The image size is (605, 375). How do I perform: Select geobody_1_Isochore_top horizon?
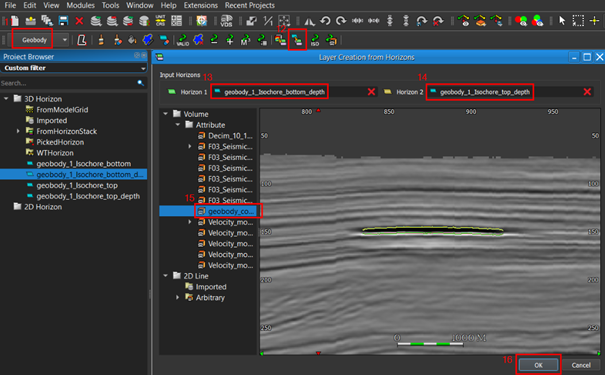tap(77, 185)
